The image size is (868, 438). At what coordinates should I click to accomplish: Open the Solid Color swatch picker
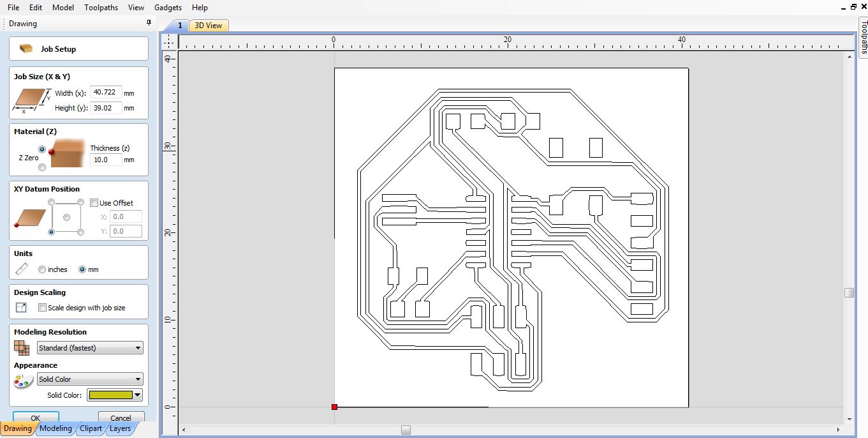click(x=115, y=395)
